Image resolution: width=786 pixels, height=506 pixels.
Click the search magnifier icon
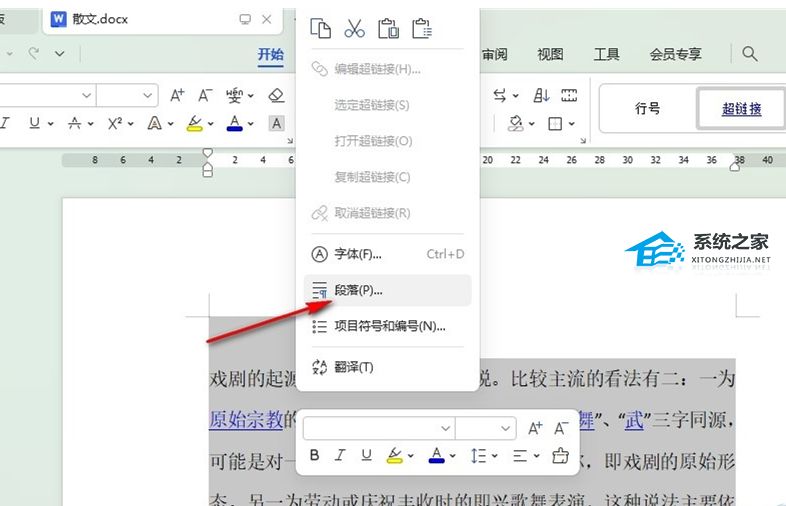[749, 54]
